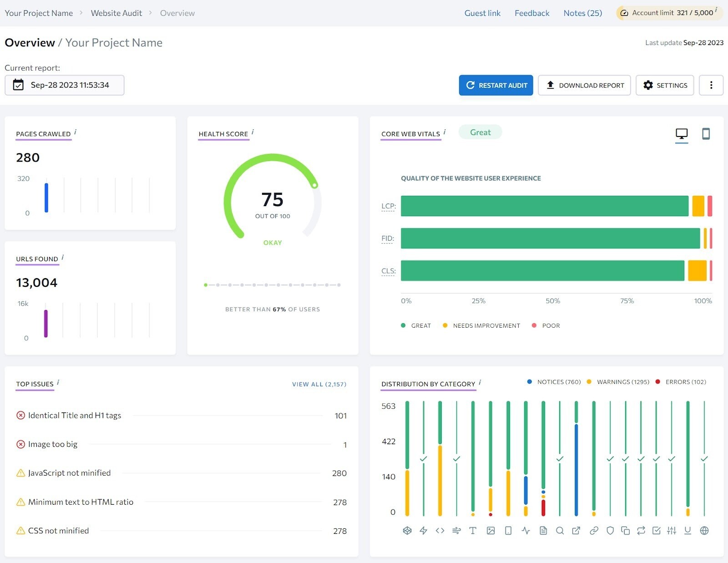The image size is (728, 563).
Task: Open the Guest link
Action: click(x=482, y=13)
